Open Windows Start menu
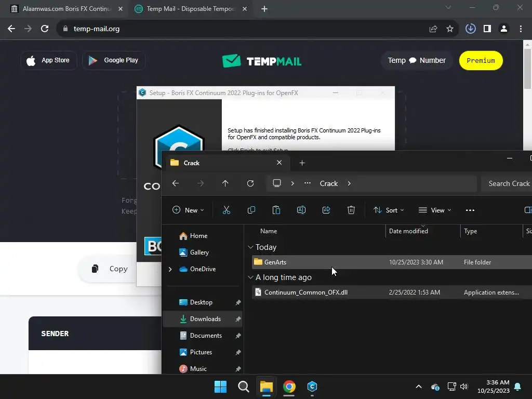This screenshot has height=399, width=532. 220,387
